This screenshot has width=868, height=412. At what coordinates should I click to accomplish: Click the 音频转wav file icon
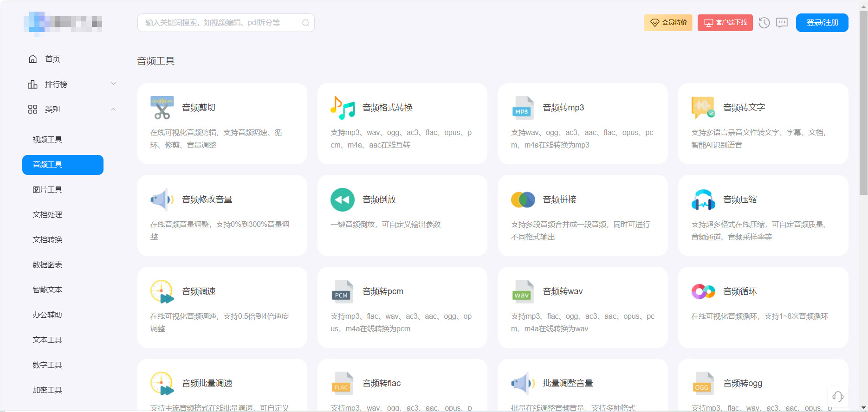pyautogui.click(x=523, y=291)
